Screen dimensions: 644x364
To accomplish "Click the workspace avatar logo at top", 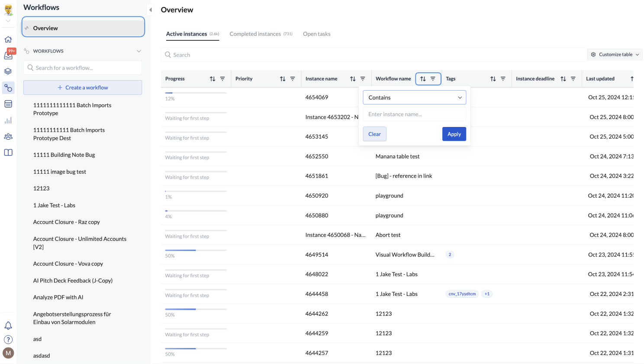I will 8,10.
